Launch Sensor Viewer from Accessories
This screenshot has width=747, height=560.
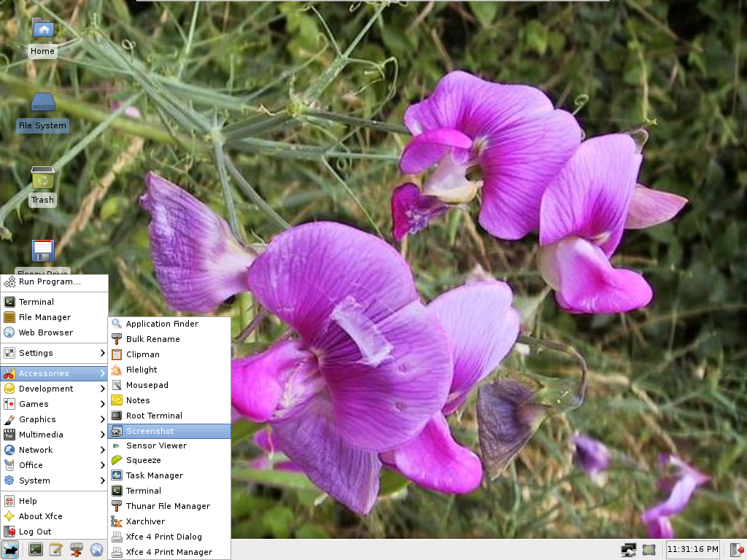169,446
